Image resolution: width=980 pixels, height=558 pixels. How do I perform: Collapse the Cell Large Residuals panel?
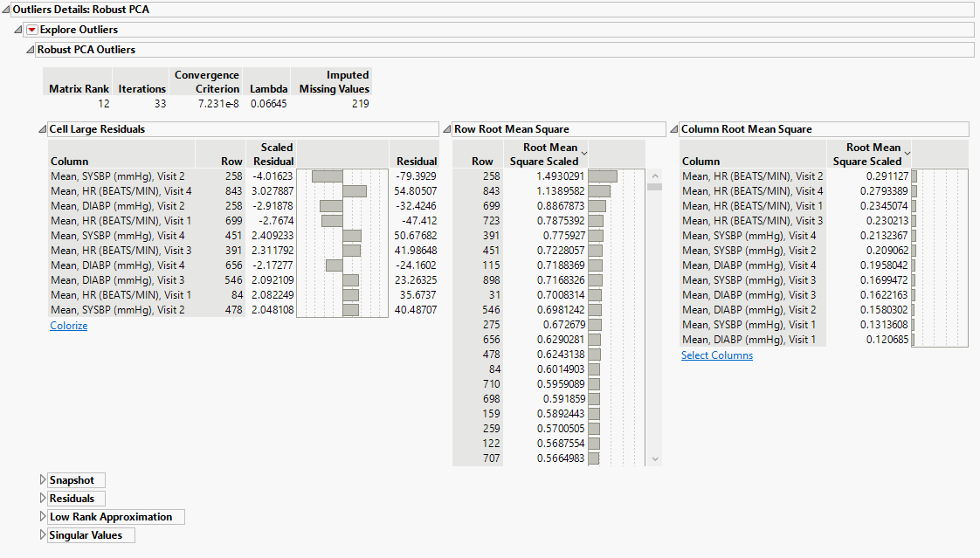43,129
